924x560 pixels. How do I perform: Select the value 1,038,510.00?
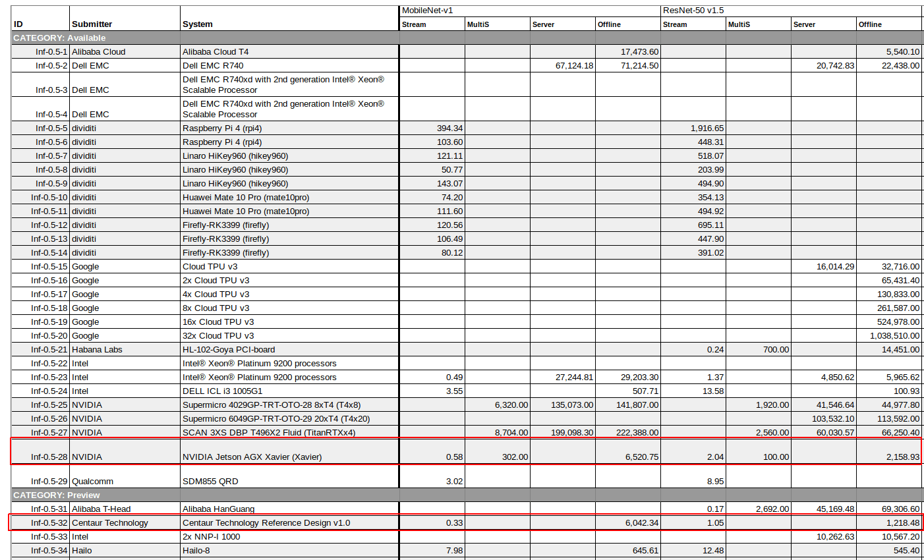tap(895, 336)
